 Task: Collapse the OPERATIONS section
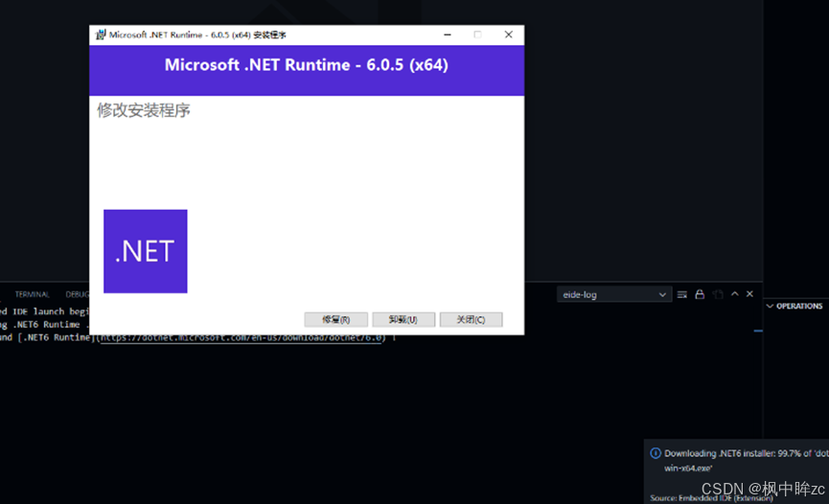[794, 307]
